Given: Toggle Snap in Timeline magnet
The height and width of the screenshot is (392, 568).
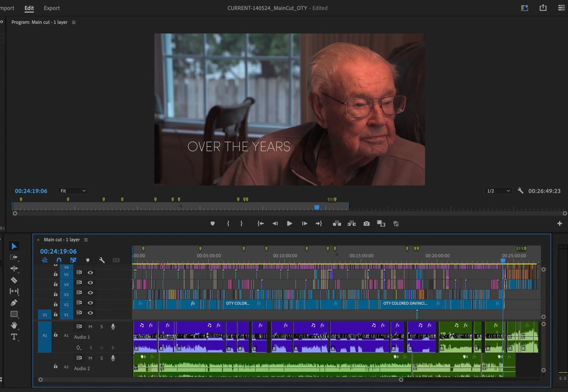Looking at the screenshot, I should click(x=59, y=260).
